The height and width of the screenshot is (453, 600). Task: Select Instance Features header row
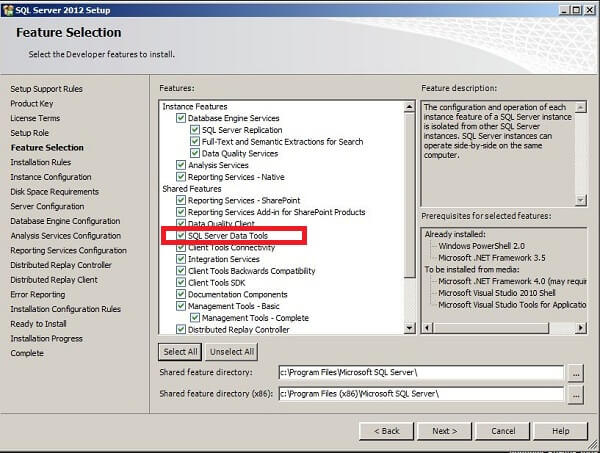click(x=195, y=106)
